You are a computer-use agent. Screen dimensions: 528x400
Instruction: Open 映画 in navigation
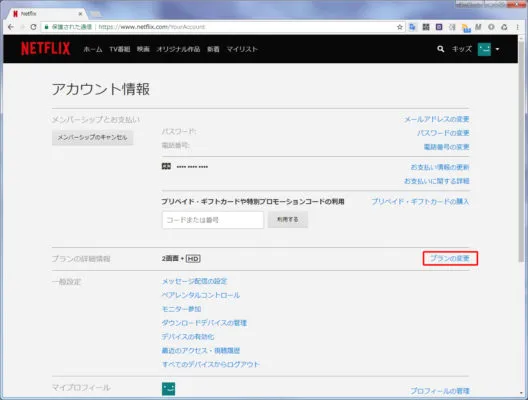click(x=143, y=49)
